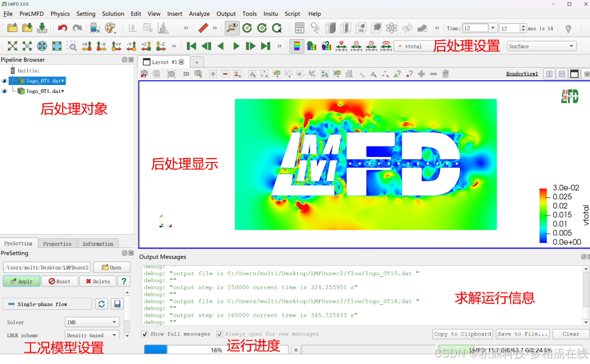Open the Insitu menu

tap(270, 13)
